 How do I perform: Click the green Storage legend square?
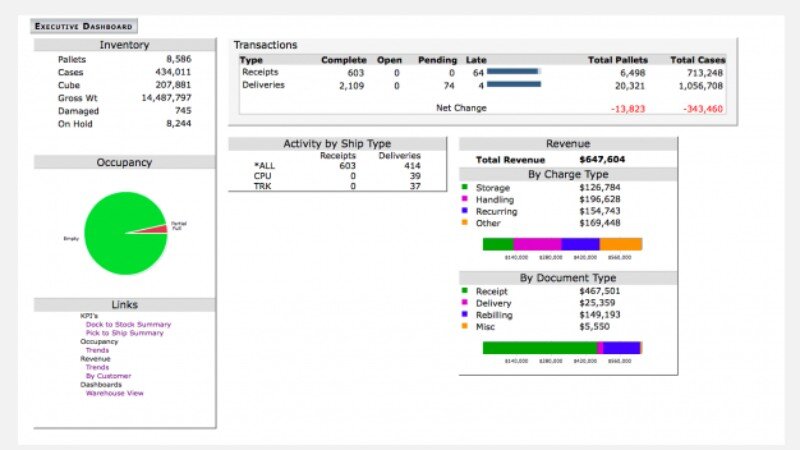(x=465, y=187)
